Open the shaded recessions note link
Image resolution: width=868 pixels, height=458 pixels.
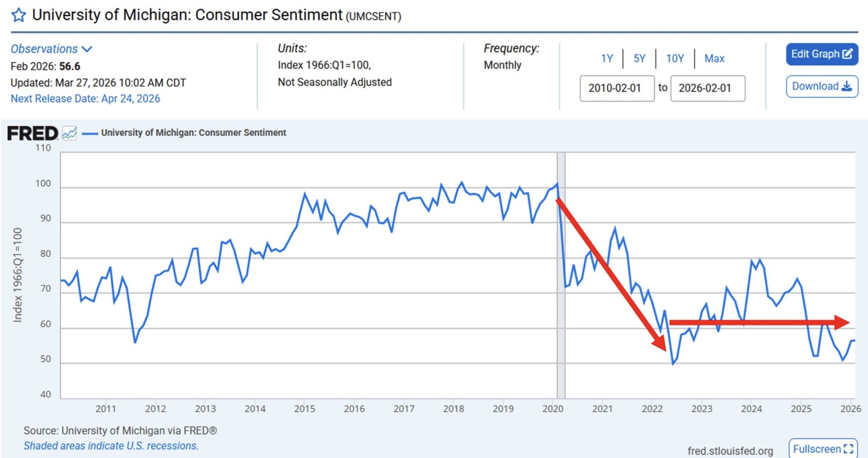111,445
